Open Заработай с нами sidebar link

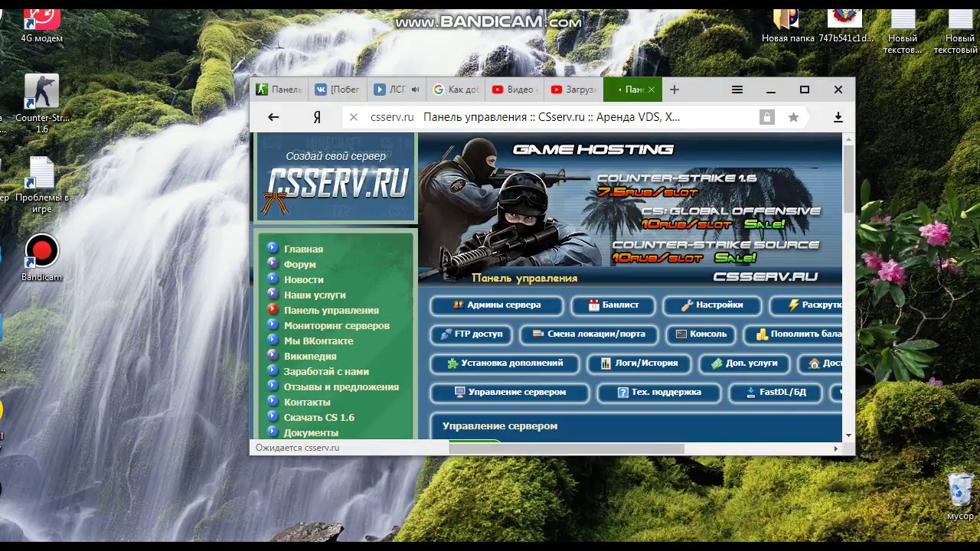pos(326,371)
